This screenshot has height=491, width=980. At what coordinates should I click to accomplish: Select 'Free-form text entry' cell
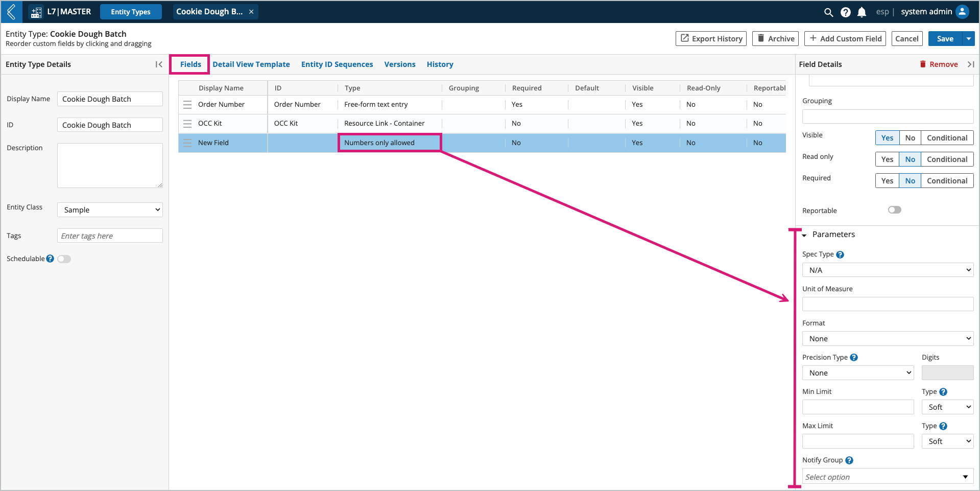click(x=390, y=105)
